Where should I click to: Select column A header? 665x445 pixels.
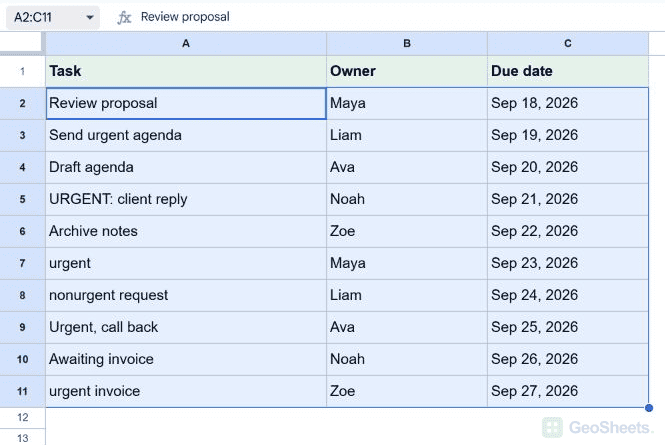[186, 43]
